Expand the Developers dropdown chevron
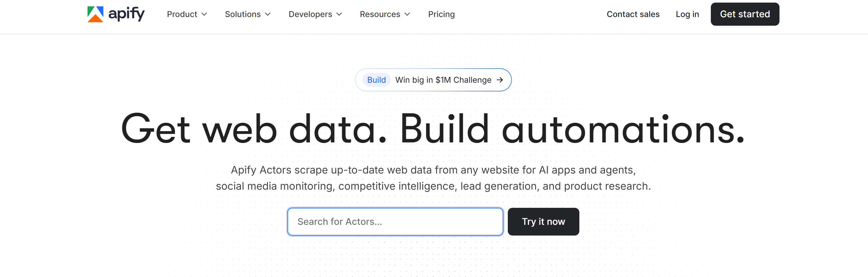This screenshot has width=868, height=277. pyautogui.click(x=339, y=14)
